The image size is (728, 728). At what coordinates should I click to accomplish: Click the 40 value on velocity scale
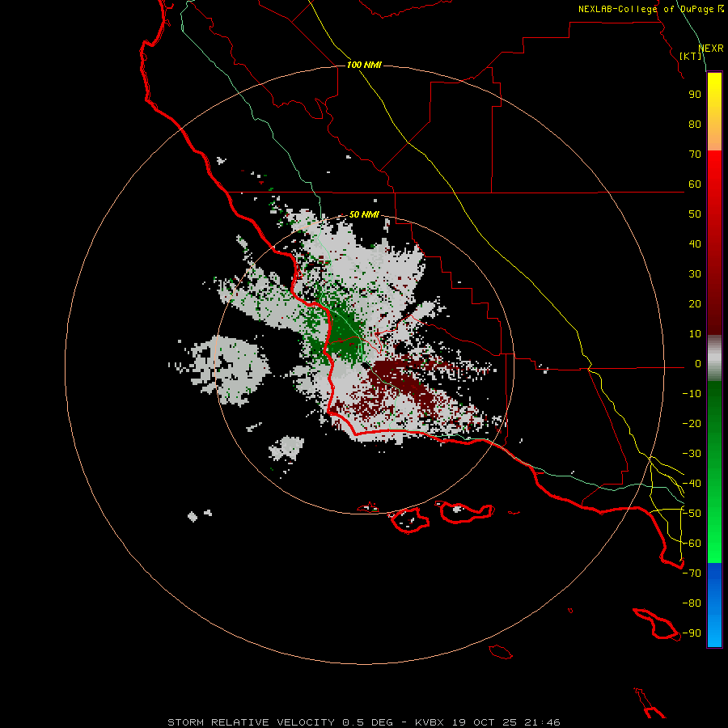(695, 244)
